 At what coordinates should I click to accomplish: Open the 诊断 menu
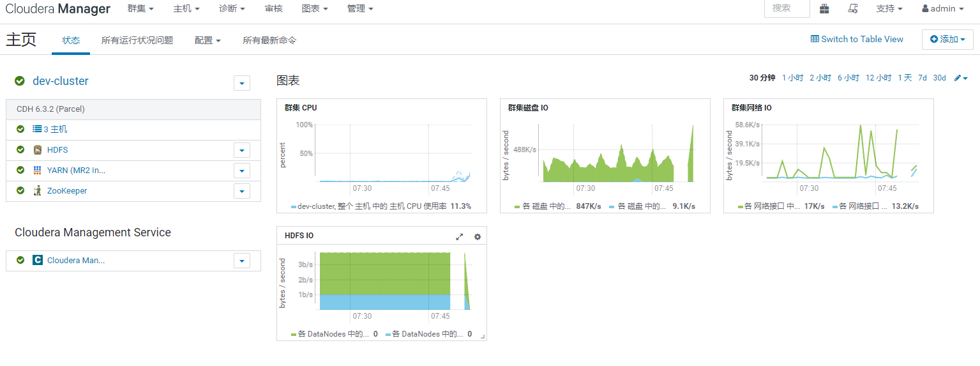[x=232, y=8]
